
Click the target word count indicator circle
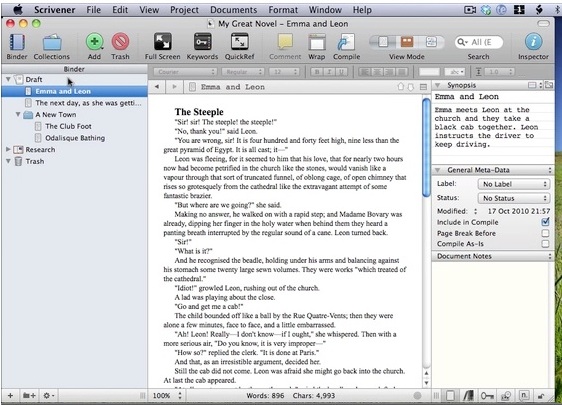[417, 396]
